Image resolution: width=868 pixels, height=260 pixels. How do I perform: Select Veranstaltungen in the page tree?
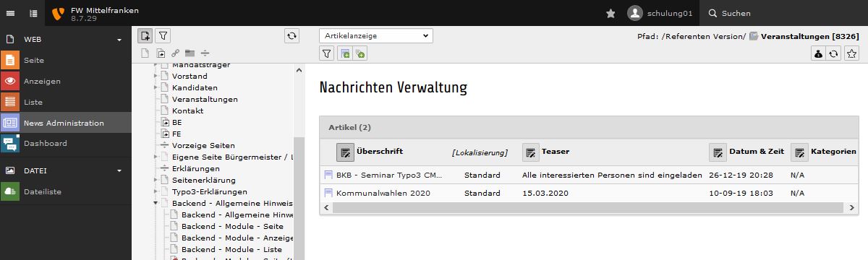(x=205, y=99)
